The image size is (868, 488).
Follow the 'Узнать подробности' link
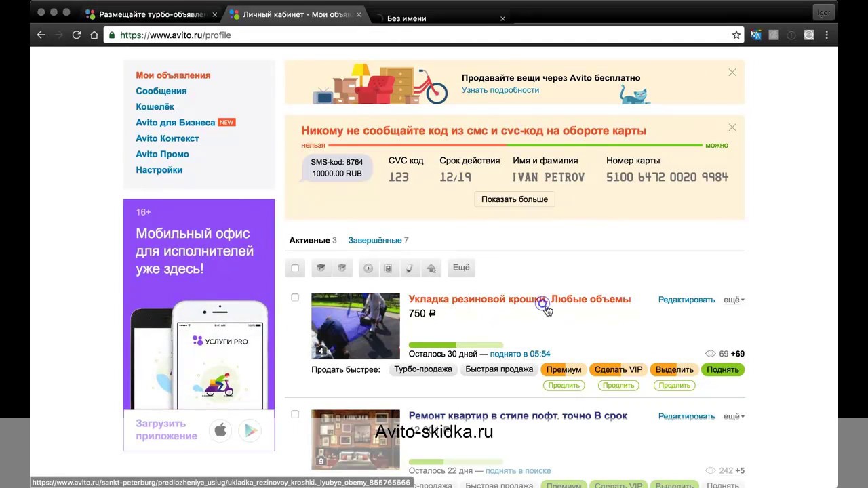(x=500, y=90)
